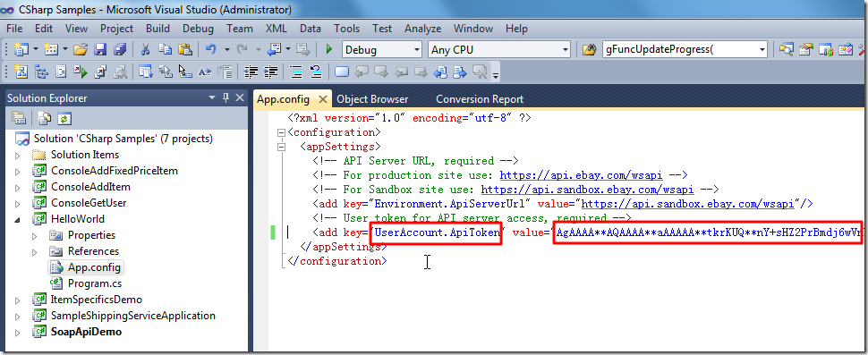
Task: Click the Increase Indent icon
Action: click(270, 72)
